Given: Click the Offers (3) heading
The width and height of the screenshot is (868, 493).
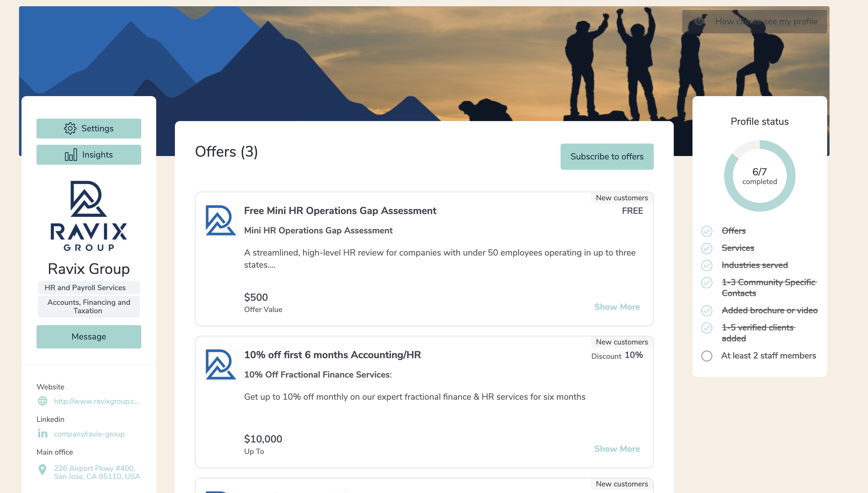Looking at the screenshot, I should (x=226, y=152).
